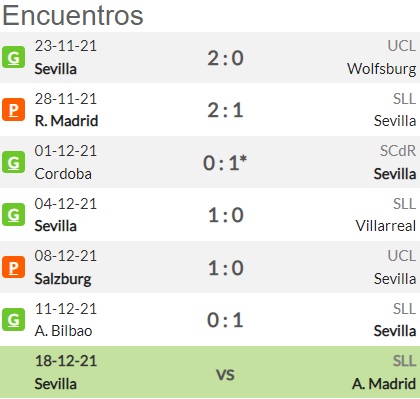
Task: Click the vs link for upcoming match
Action: 226,375
